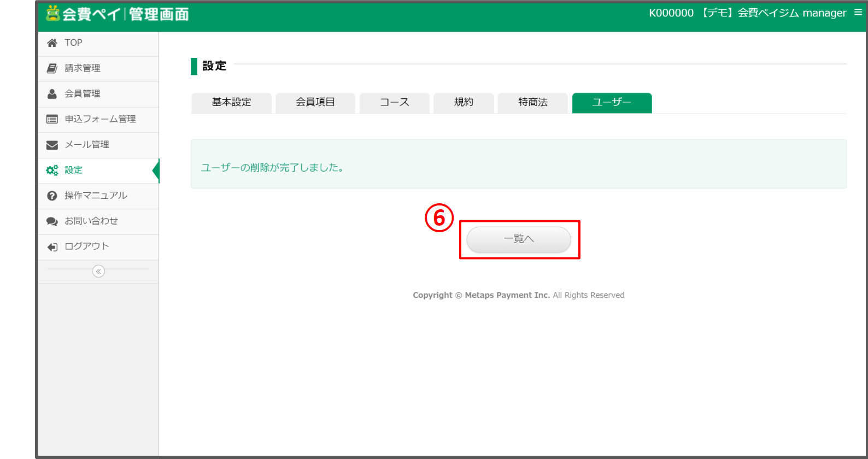Open the 規約 tab

464,103
